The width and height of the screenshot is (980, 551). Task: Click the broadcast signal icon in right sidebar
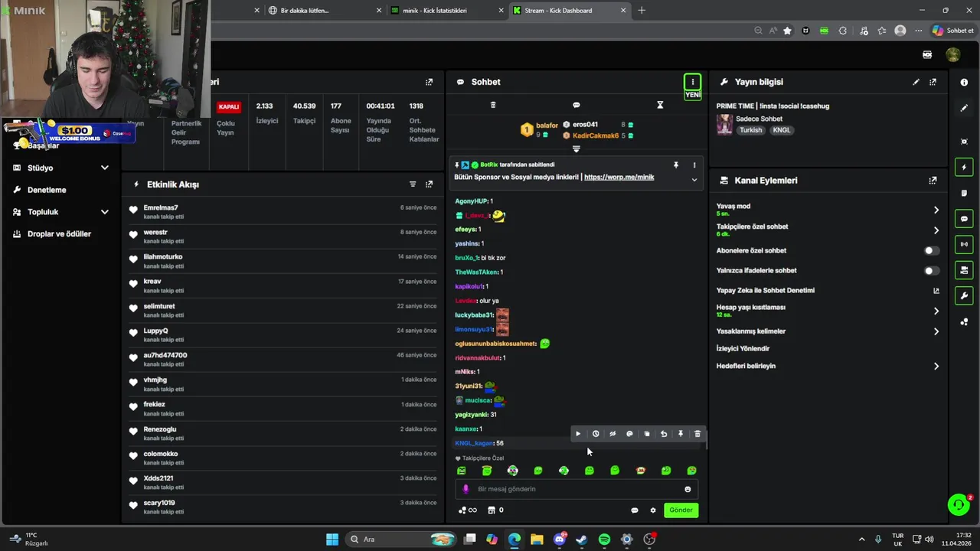pos(964,244)
